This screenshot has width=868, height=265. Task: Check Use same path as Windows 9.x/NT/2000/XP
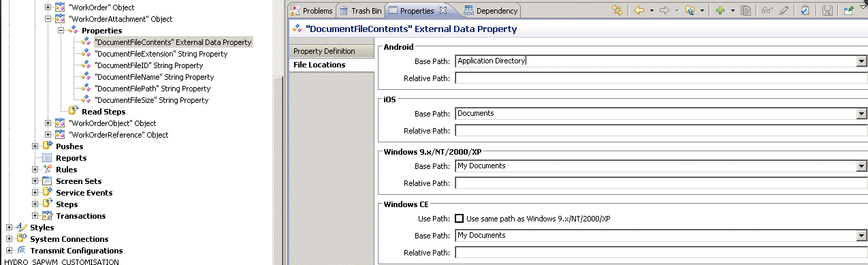pyautogui.click(x=460, y=219)
